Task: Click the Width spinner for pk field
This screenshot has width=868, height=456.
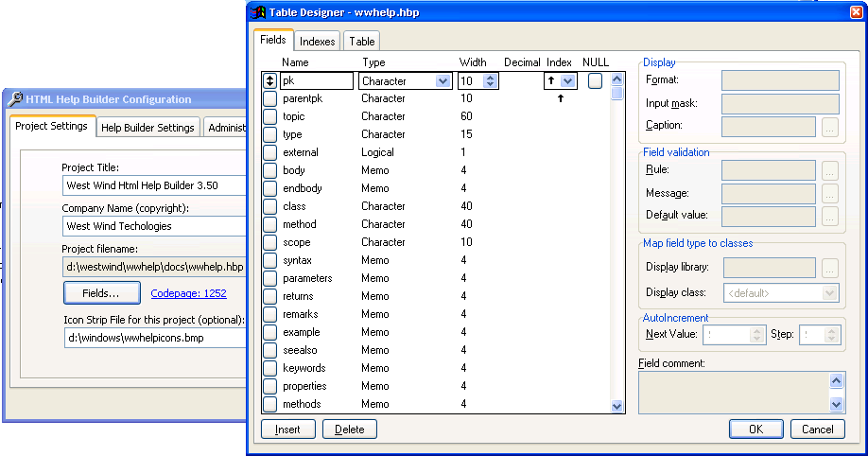Action: [490, 81]
